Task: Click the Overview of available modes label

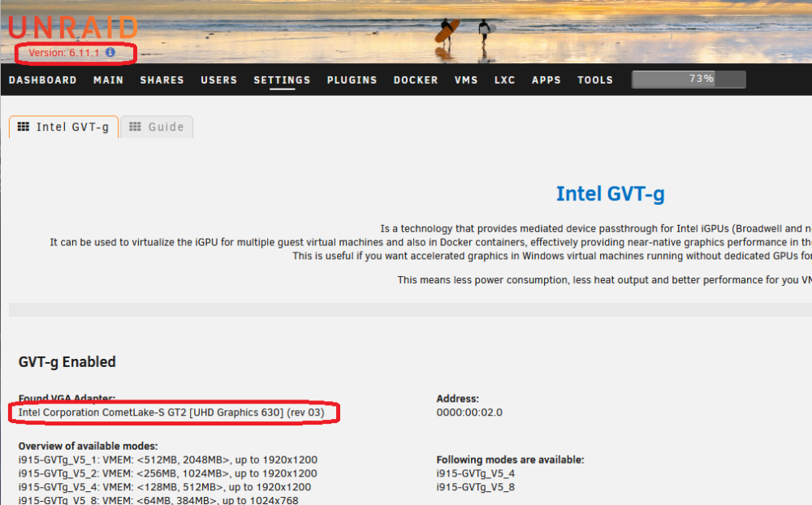Action: click(88, 446)
